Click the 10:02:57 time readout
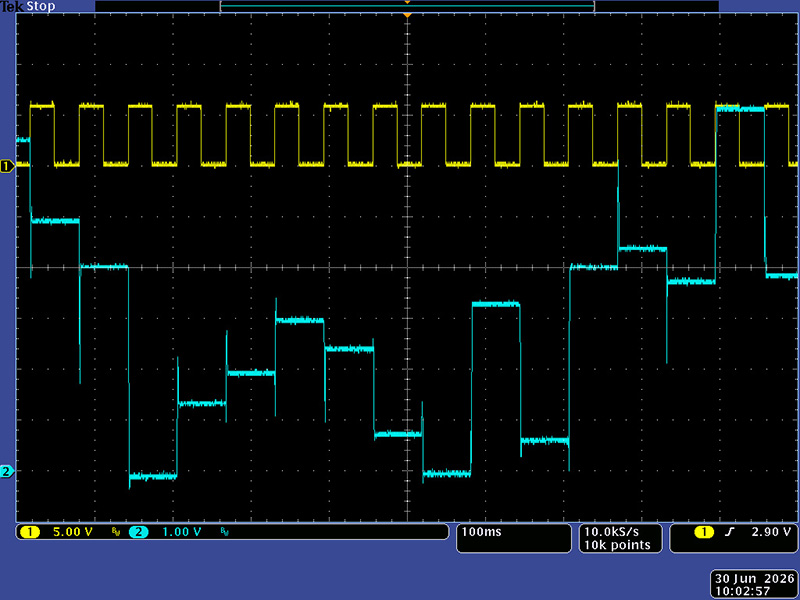The width and height of the screenshot is (800, 600). tap(742, 591)
